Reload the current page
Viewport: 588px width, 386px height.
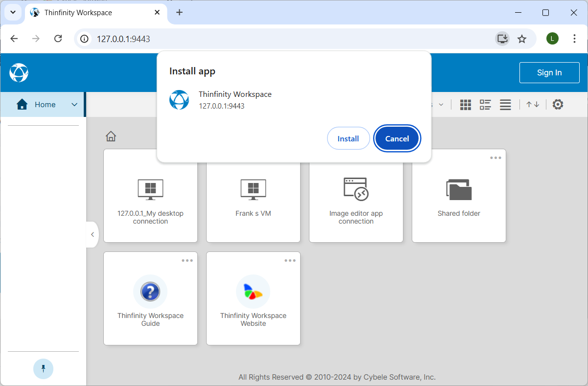[58, 39]
